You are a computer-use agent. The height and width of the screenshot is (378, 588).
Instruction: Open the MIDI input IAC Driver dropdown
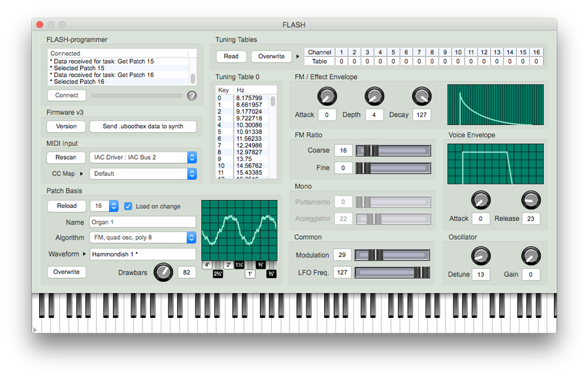click(144, 158)
